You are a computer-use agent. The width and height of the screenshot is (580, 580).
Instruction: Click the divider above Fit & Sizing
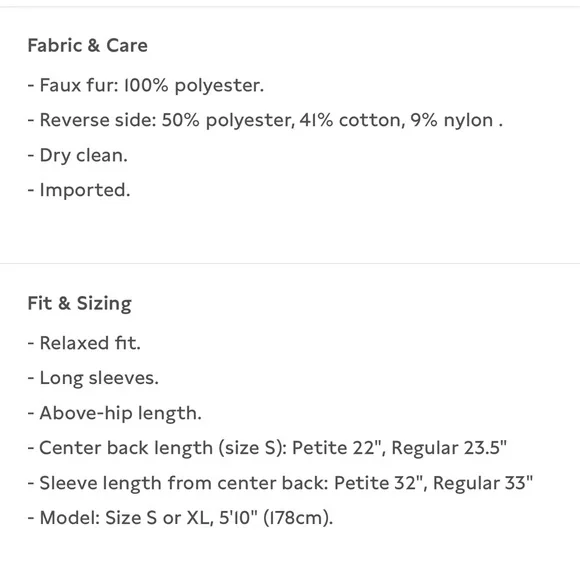coord(290,263)
